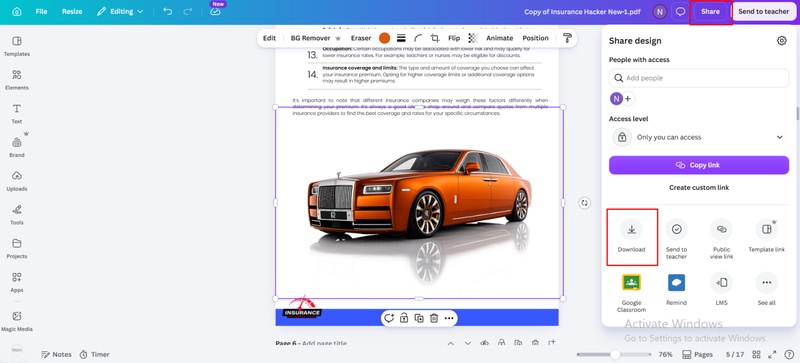
Task: Open the Tools side panel
Action: click(17, 214)
